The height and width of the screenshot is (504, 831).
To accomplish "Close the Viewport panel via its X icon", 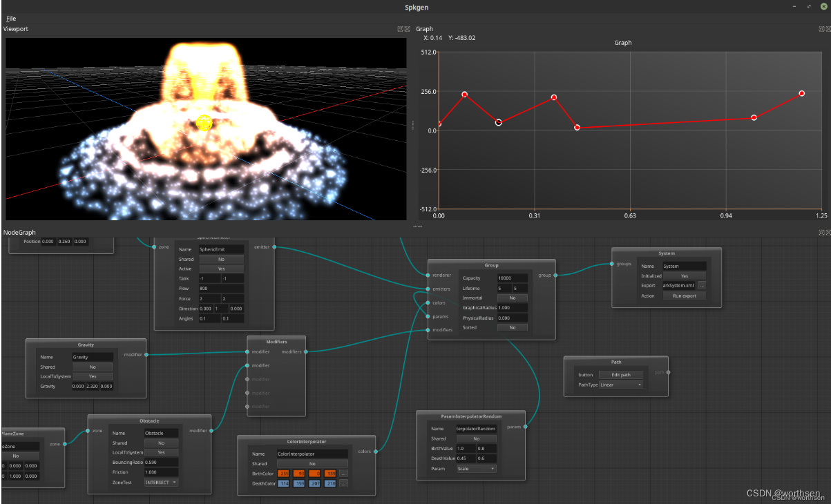I will pyautogui.click(x=407, y=29).
